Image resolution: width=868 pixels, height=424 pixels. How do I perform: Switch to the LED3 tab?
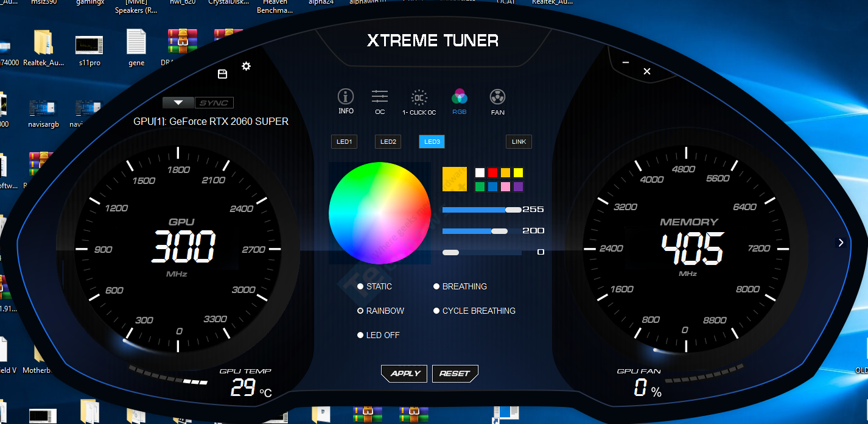432,142
